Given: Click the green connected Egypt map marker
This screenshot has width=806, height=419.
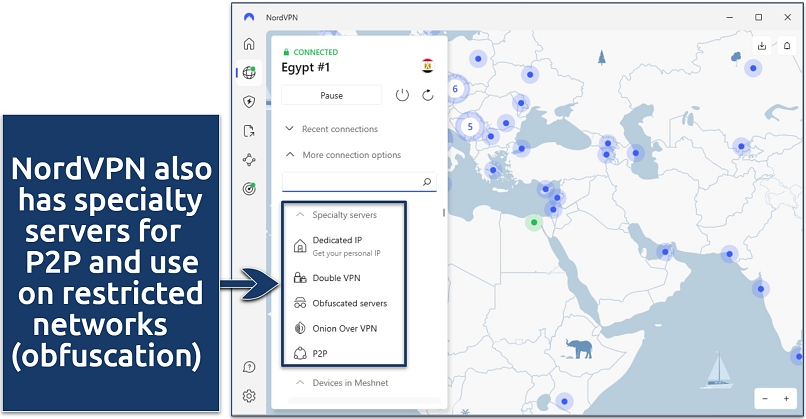Looking at the screenshot, I should tap(534, 223).
